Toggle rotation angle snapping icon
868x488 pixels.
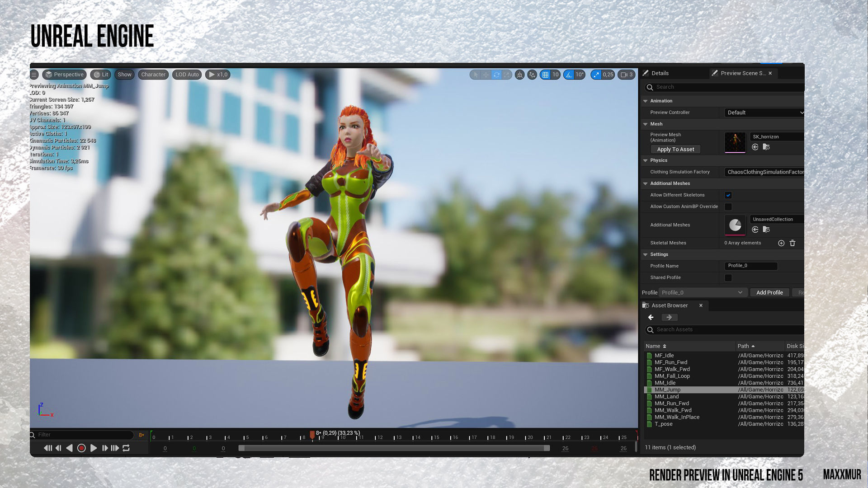coord(569,75)
